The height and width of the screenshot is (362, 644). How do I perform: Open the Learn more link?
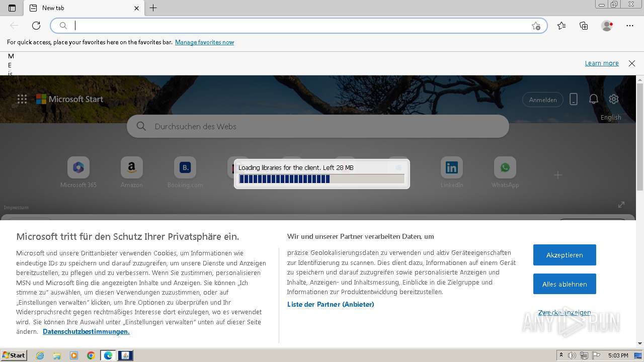tap(602, 63)
